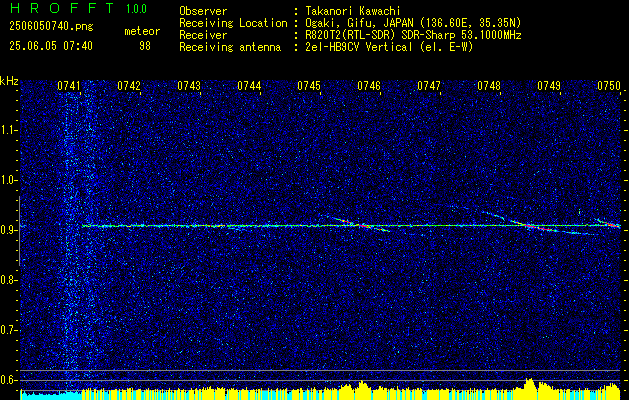Click the observer name Takanori Kawachi
The height and width of the screenshot is (400, 629).
[x=353, y=12]
